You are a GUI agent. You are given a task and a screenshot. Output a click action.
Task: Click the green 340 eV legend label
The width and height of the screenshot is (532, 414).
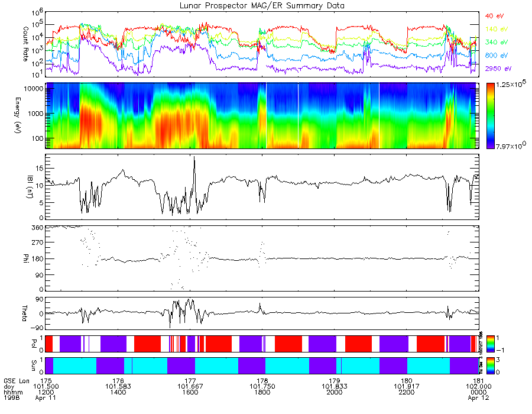click(x=497, y=42)
